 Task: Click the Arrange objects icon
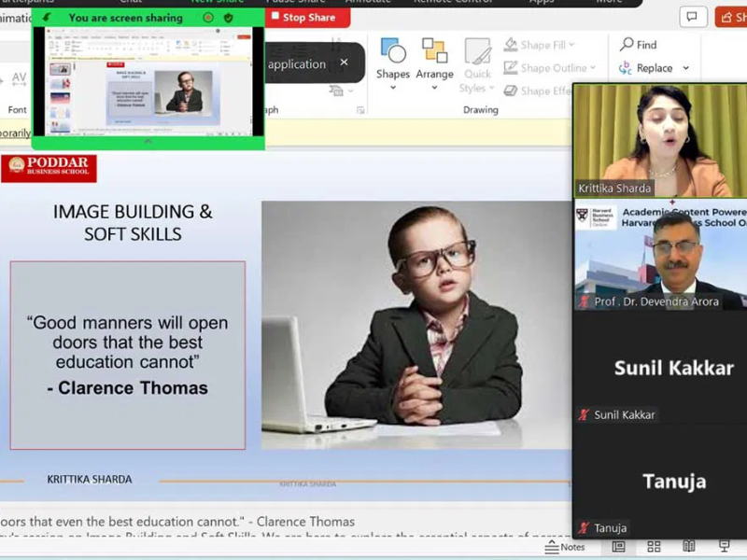click(x=434, y=50)
